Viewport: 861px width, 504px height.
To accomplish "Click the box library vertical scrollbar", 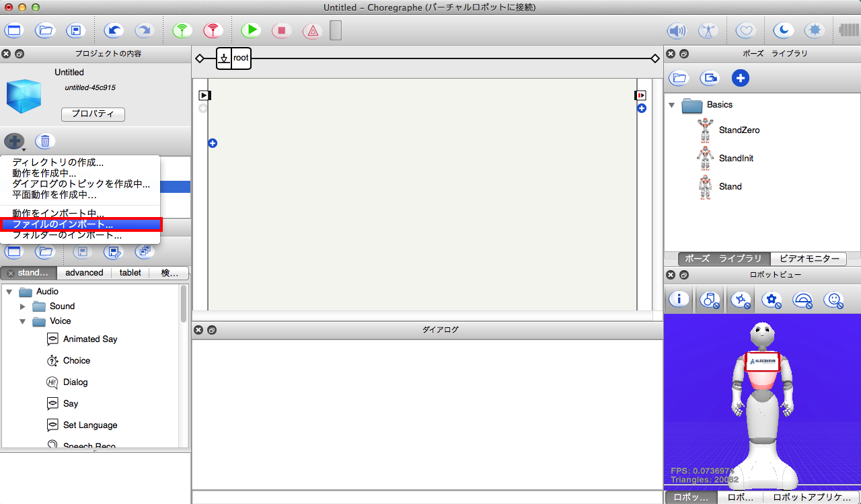I will 184,304.
